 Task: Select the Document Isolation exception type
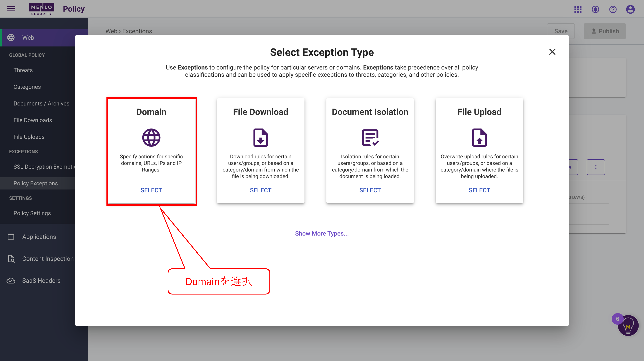tap(370, 190)
